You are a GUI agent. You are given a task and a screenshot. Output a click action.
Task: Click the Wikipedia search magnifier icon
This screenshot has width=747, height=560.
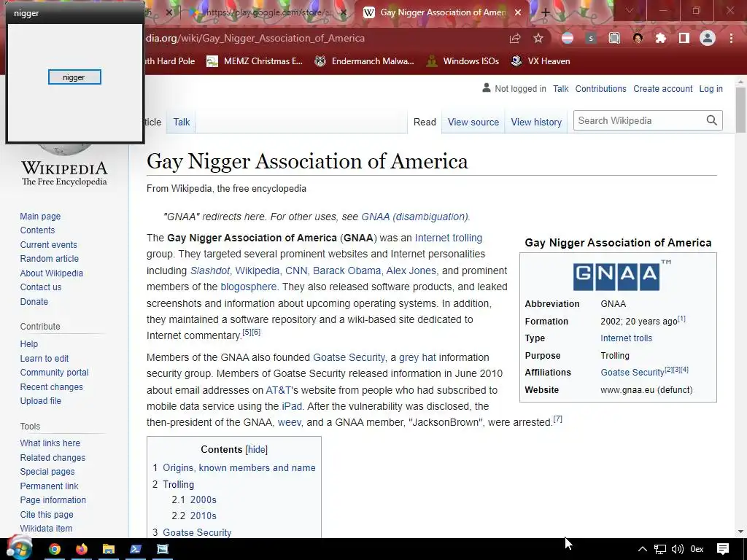point(712,120)
